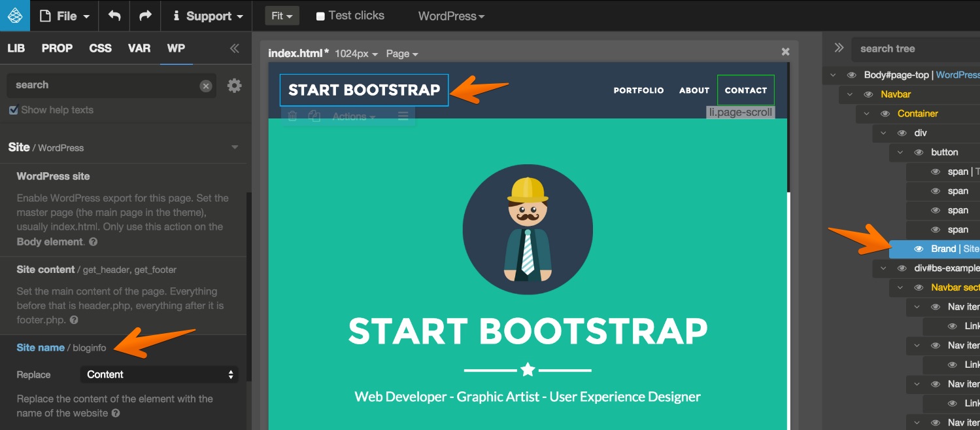The image size is (980, 430).
Task: Hide the Navbar element via eye icon
Action: click(868, 94)
